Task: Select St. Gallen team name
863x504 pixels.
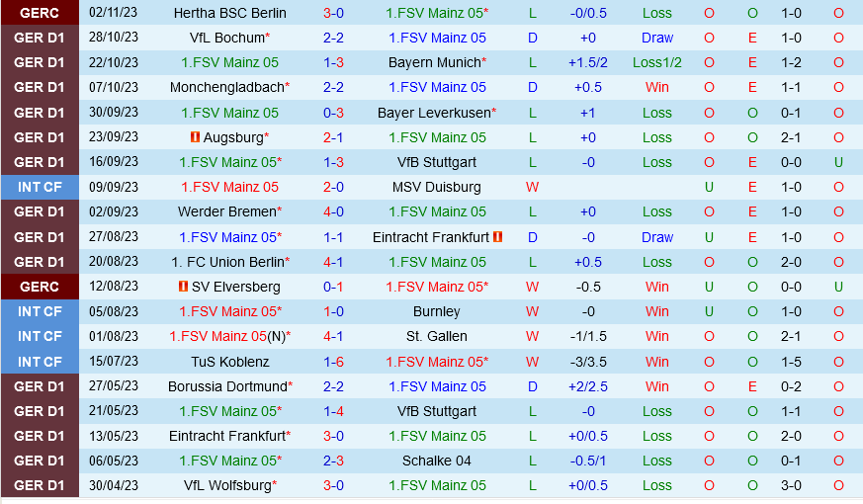Action: click(437, 336)
